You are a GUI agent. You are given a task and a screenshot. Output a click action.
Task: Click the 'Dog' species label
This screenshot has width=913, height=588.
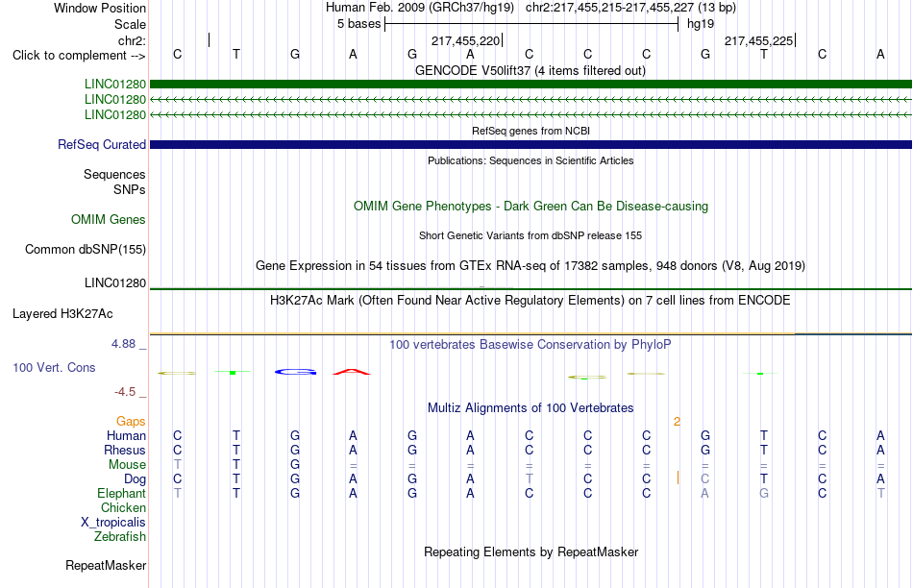click(x=135, y=479)
